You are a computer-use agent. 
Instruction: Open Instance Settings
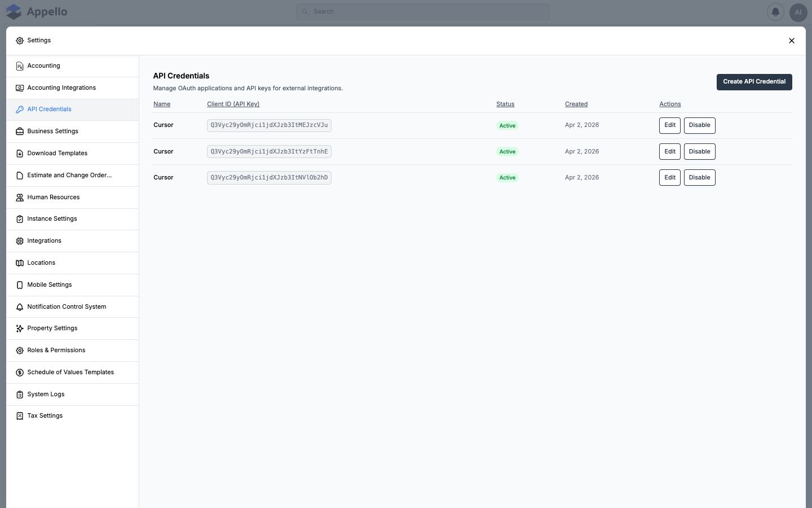pos(72,219)
